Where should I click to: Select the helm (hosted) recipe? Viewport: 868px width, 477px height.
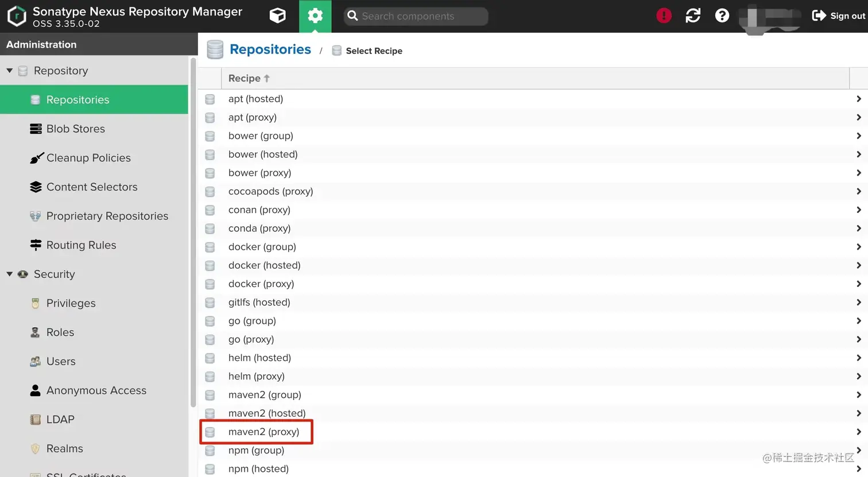pos(533,358)
